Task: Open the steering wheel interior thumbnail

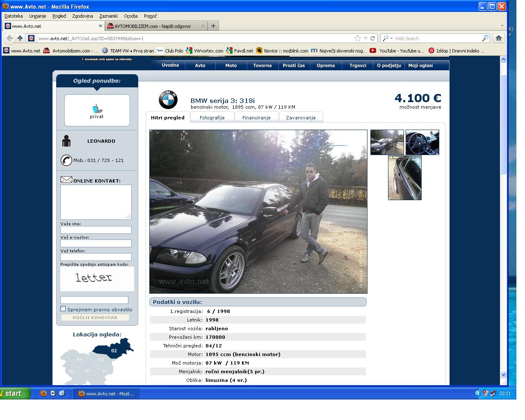Action: pyautogui.click(x=422, y=142)
